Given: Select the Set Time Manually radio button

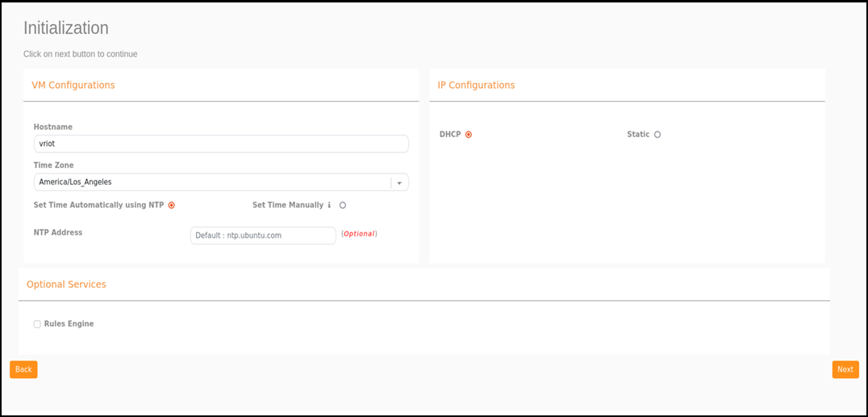Looking at the screenshot, I should click(x=343, y=206).
